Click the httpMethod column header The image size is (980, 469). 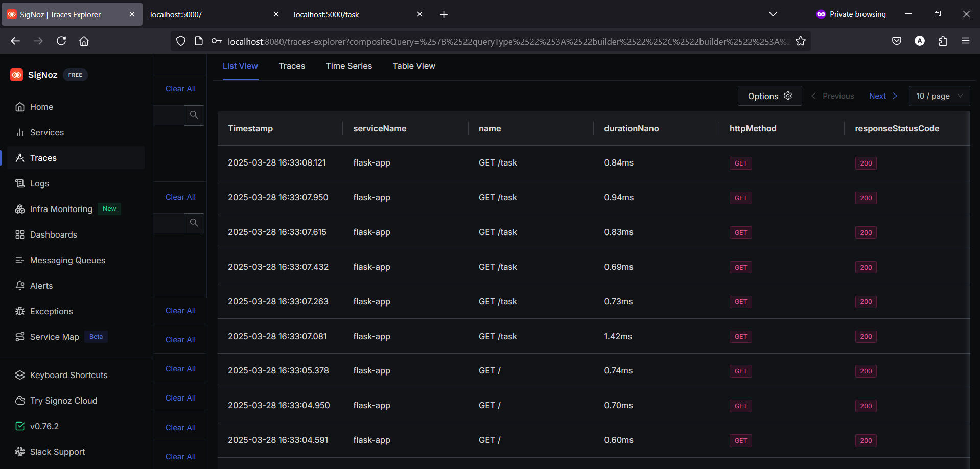coord(753,128)
